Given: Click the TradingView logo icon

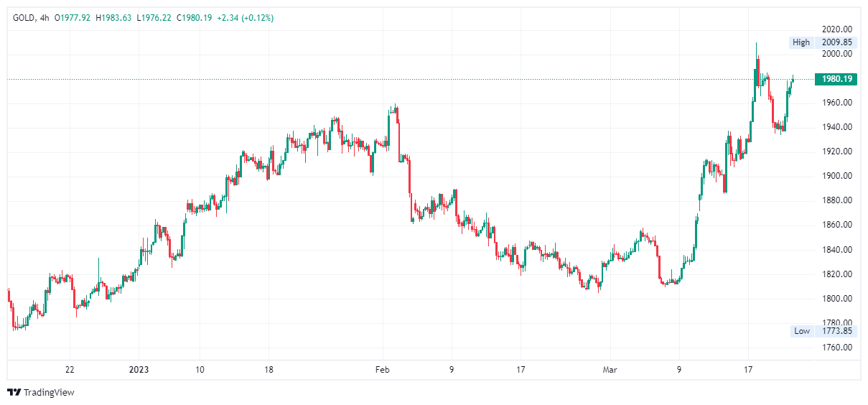Looking at the screenshot, I should (14, 392).
